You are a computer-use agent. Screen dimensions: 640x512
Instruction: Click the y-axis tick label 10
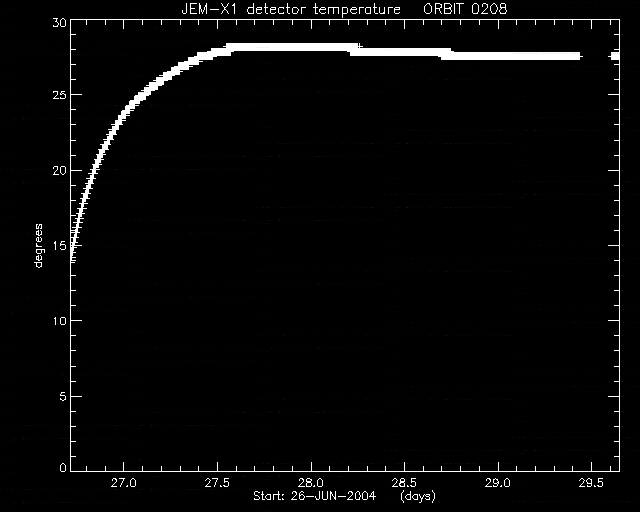(x=60, y=321)
